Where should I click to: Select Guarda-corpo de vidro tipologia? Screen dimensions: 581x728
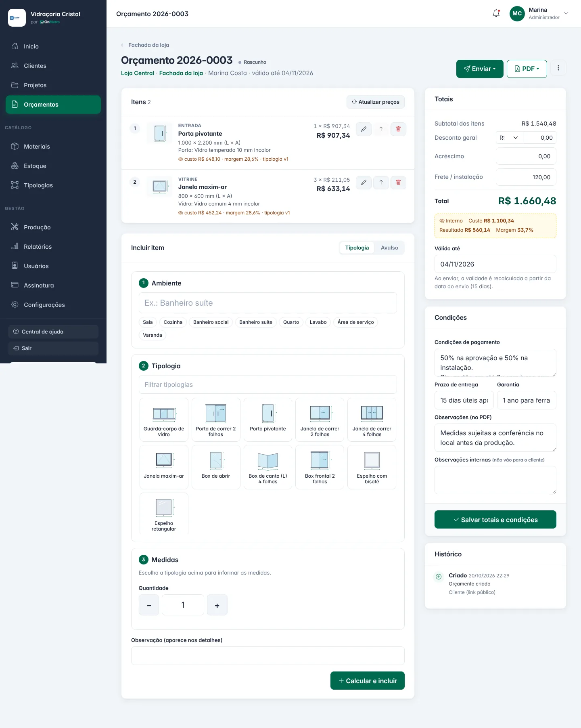pos(164,420)
